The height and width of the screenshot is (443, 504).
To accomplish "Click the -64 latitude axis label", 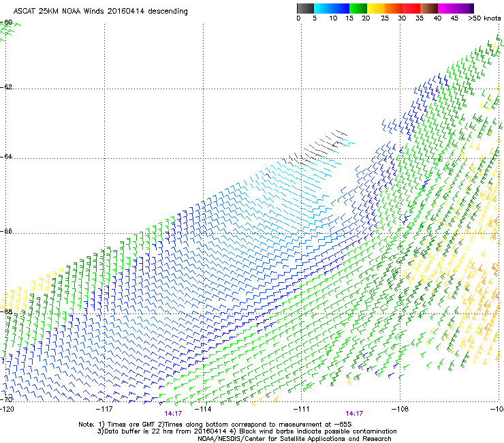I will click(6, 157).
